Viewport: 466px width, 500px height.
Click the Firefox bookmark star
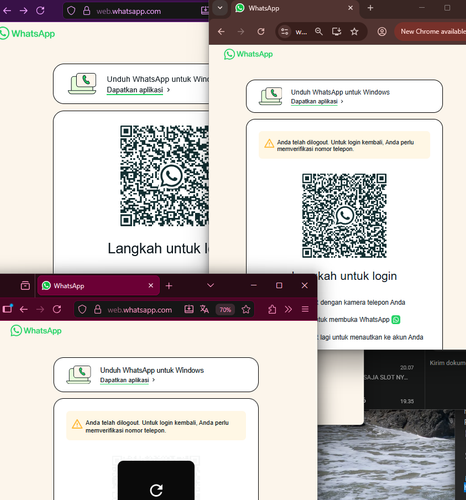tap(246, 309)
